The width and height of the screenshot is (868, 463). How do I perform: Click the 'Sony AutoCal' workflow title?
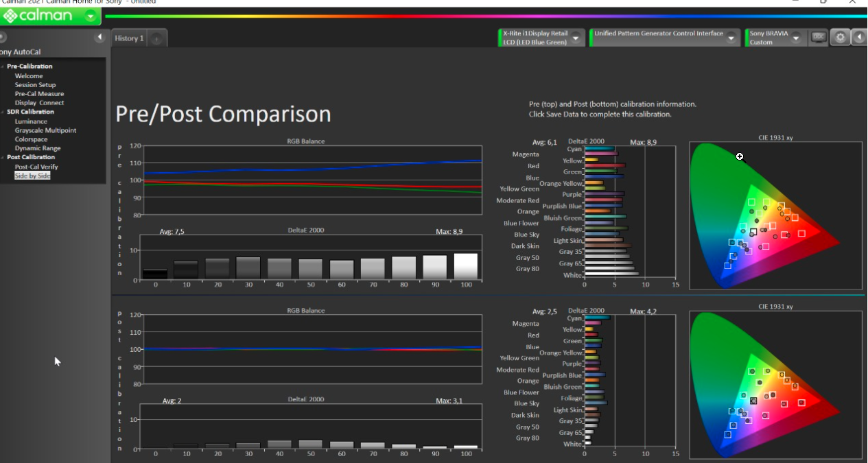tap(21, 52)
